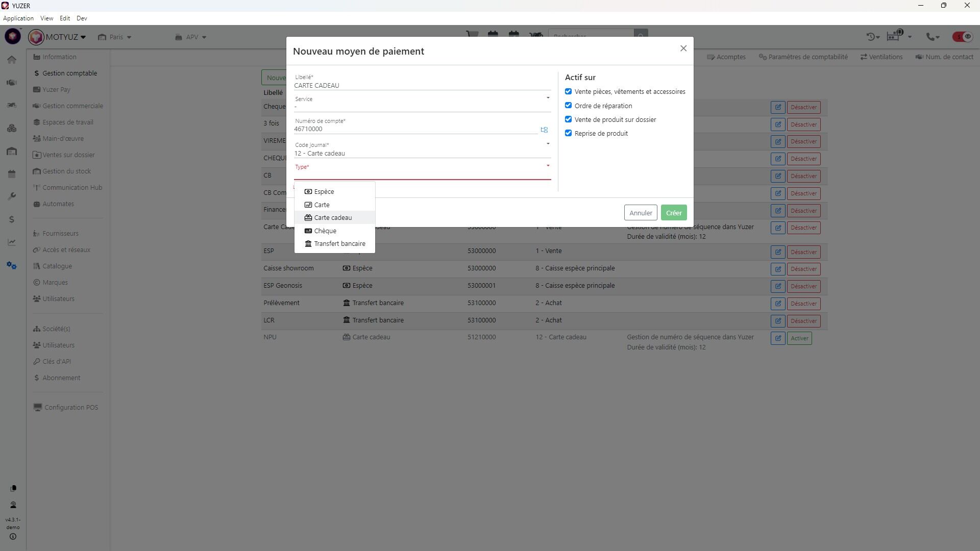
Task: Click account lookup icon beside Numéro de compte
Action: 544,130
